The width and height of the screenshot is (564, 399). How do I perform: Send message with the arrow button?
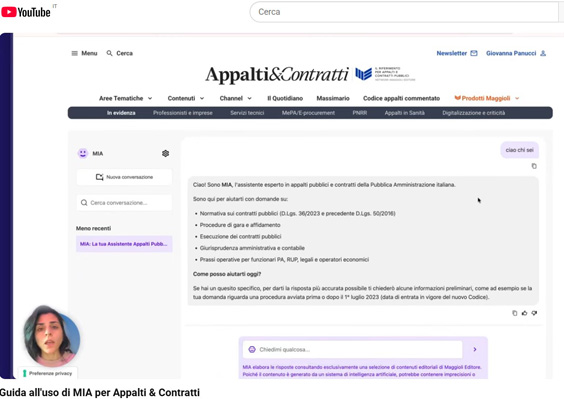(475, 349)
